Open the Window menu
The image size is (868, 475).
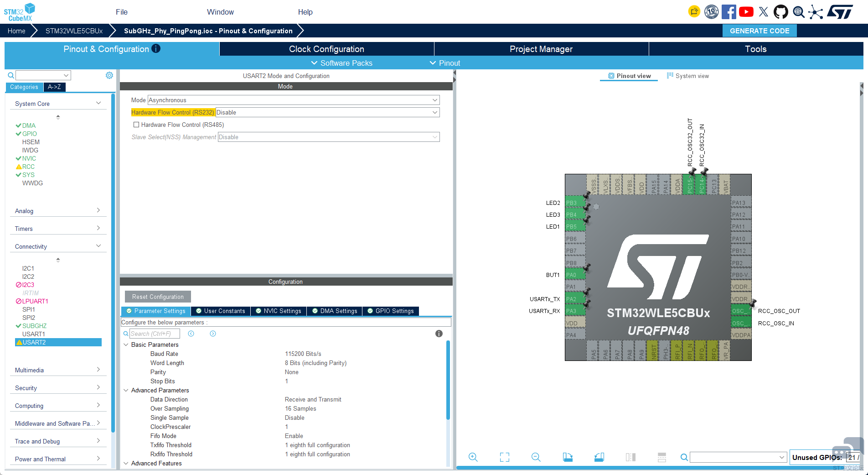pos(220,12)
